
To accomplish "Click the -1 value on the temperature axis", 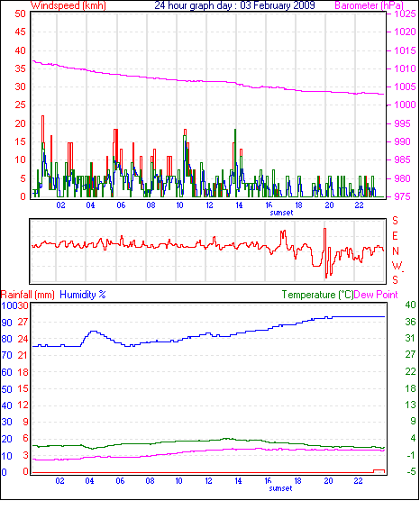I will pos(411,455).
